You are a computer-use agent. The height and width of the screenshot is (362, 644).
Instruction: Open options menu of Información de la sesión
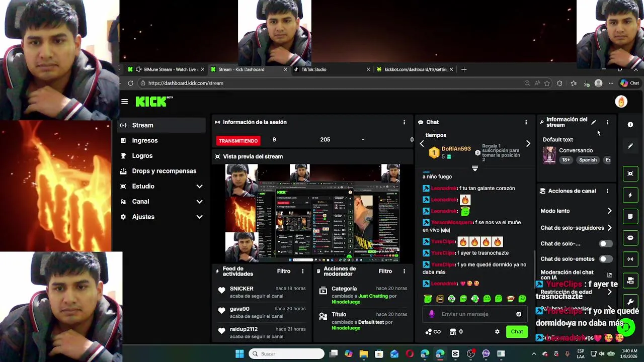click(x=404, y=122)
